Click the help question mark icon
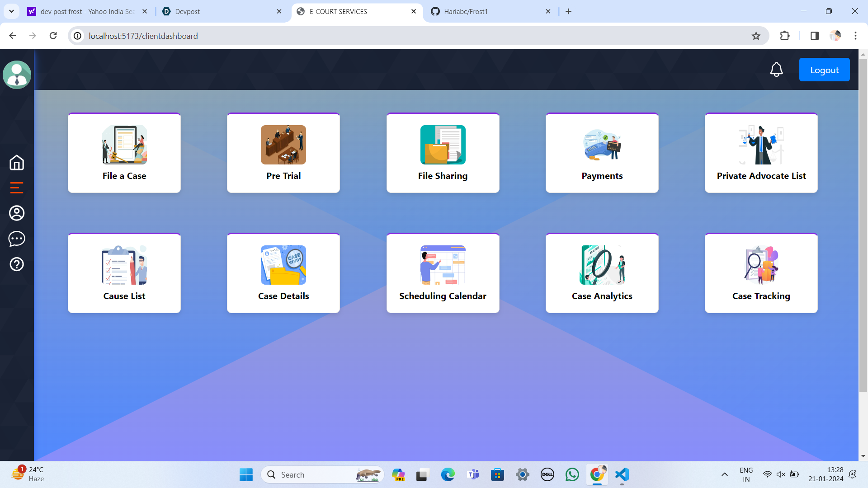This screenshot has width=868, height=488. pyautogui.click(x=17, y=264)
